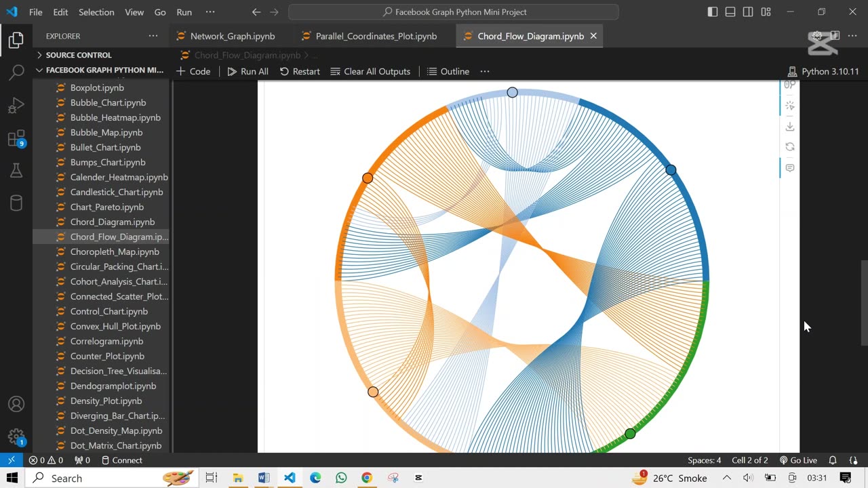Screen dimensions: 868x488
Task: Open File Explorer from taskbar
Action: tap(238, 478)
